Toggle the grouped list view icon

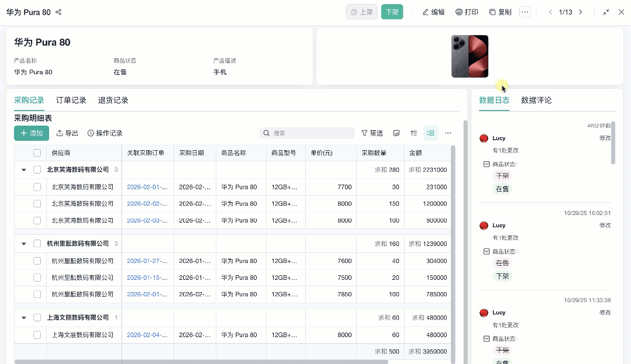[430, 133]
